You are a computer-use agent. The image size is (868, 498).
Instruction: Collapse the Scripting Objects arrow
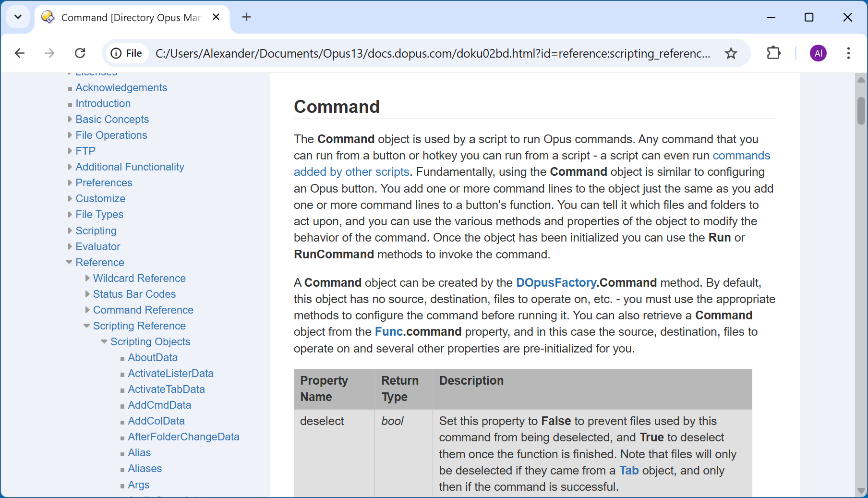point(104,341)
